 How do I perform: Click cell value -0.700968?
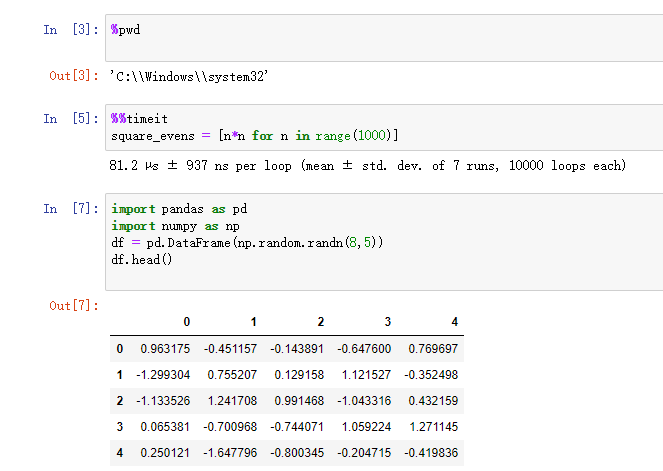(x=230, y=427)
